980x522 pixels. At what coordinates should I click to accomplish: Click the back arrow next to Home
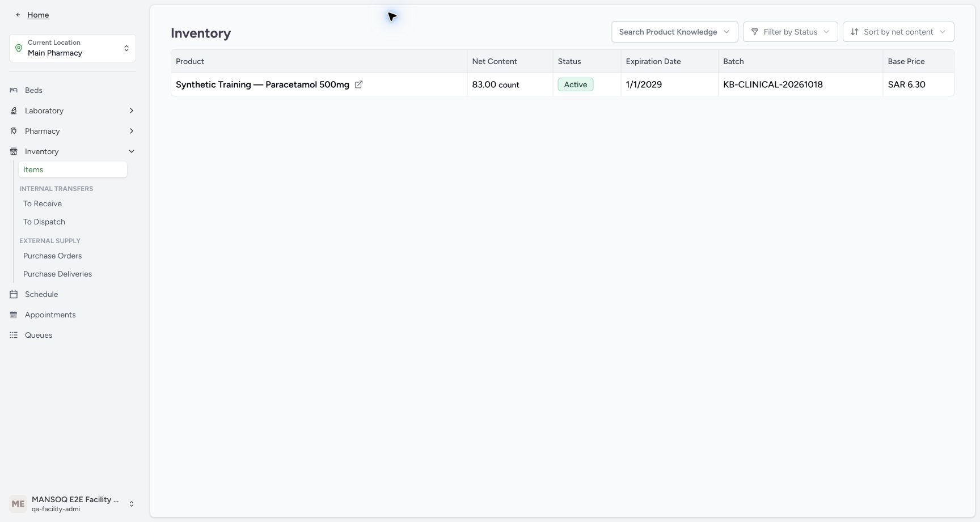click(18, 15)
